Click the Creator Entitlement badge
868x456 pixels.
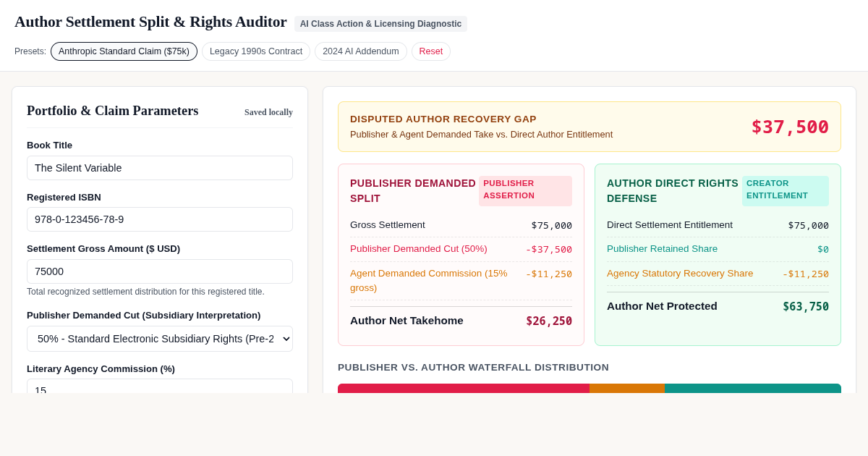(x=786, y=191)
